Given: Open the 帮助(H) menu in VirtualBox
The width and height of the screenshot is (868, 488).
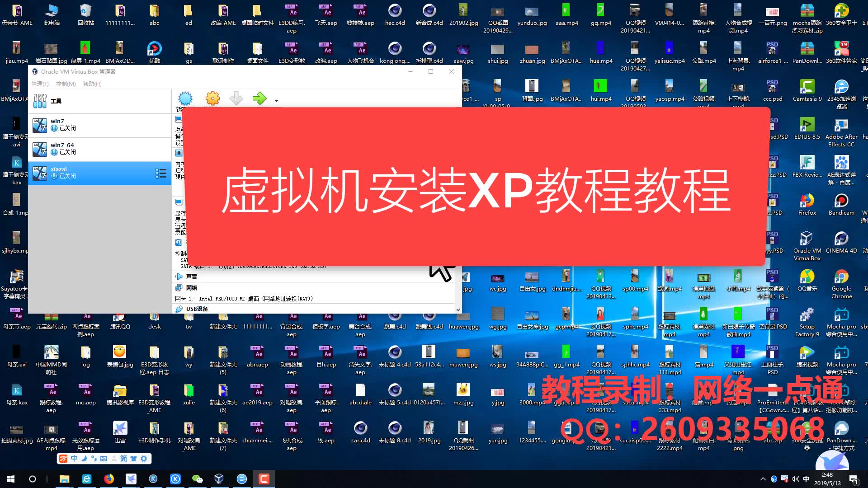Looking at the screenshot, I should [92, 84].
